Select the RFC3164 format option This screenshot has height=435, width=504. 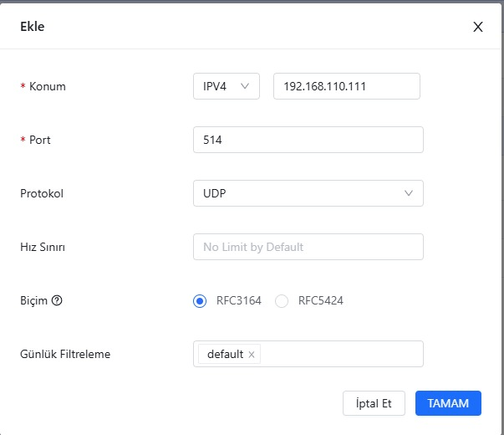201,301
